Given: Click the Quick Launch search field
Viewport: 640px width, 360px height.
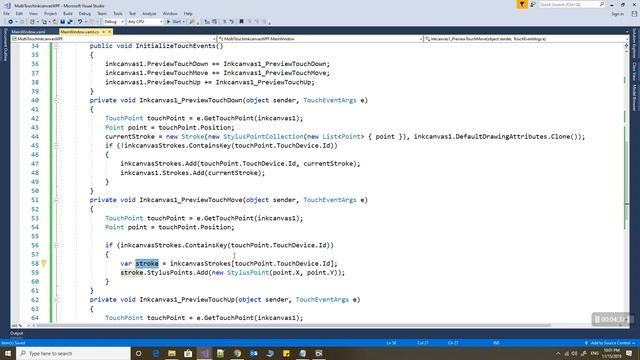Looking at the screenshot, I should tap(571, 4).
